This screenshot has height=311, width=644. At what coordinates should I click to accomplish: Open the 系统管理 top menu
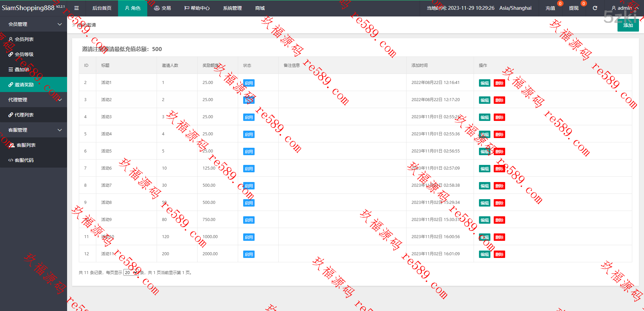[232, 8]
